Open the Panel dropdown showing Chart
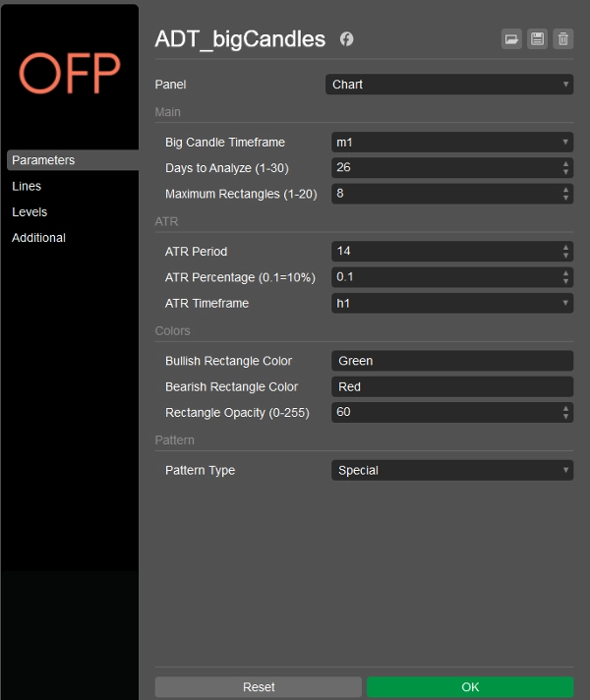 click(x=449, y=85)
